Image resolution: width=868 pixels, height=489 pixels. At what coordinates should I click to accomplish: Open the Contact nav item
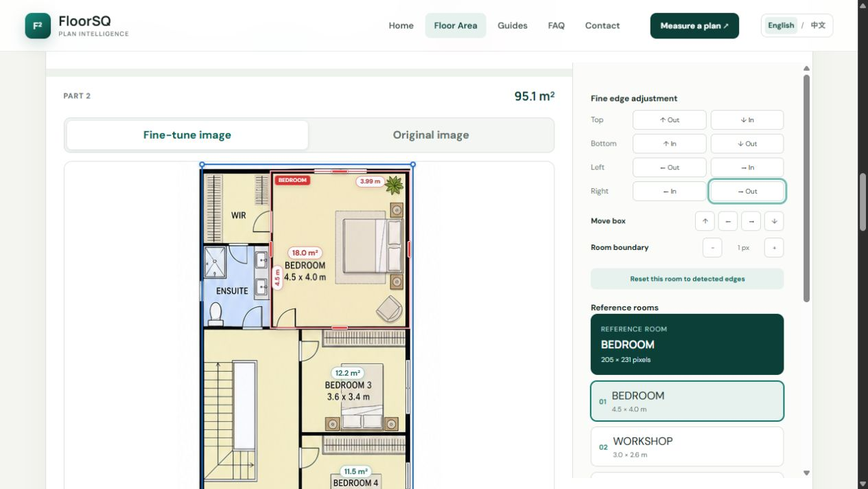pos(602,25)
